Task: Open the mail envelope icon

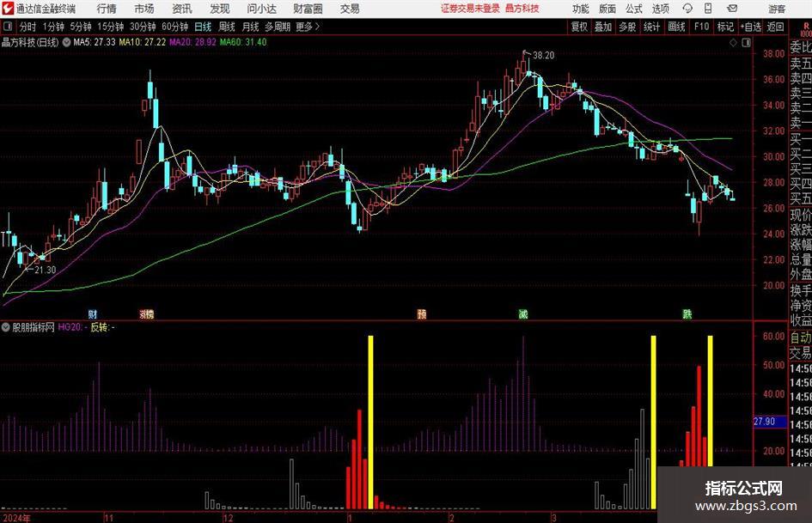Action: [x=732, y=9]
